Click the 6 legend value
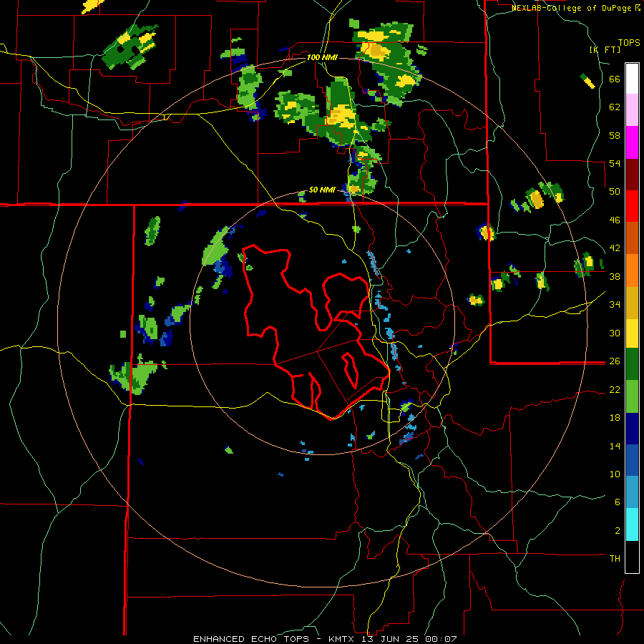Image resolution: width=644 pixels, height=644 pixels. pyautogui.click(x=617, y=502)
